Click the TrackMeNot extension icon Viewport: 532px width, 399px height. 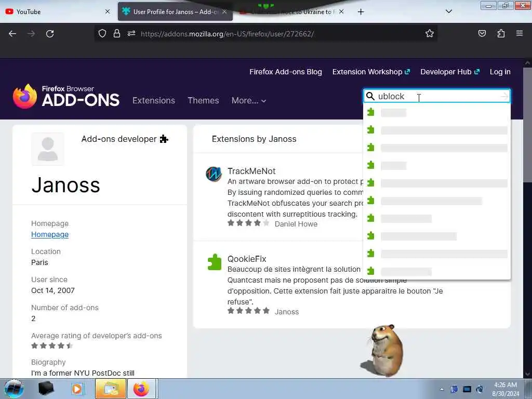point(214,174)
